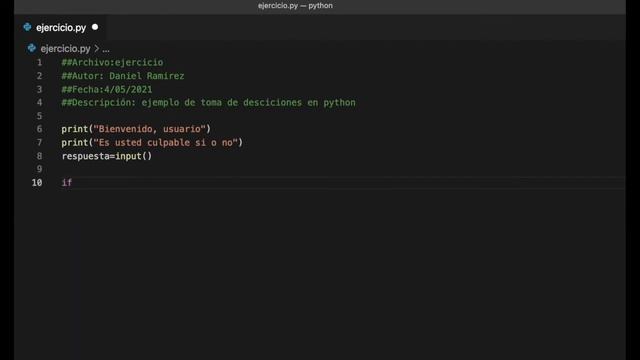Click line number 1 in the gutter
The height and width of the screenshot is (360, 640).
[x=39, y=62]
